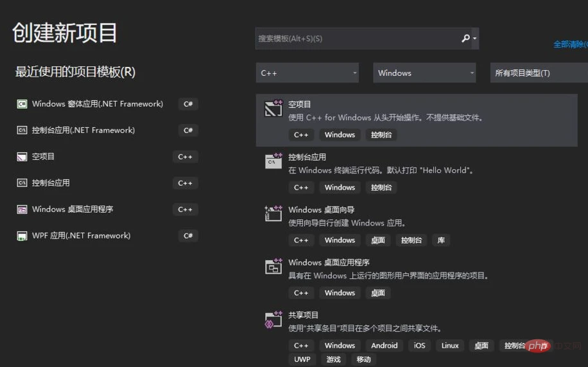Click the WPF 应用 recent template icon

22,236
